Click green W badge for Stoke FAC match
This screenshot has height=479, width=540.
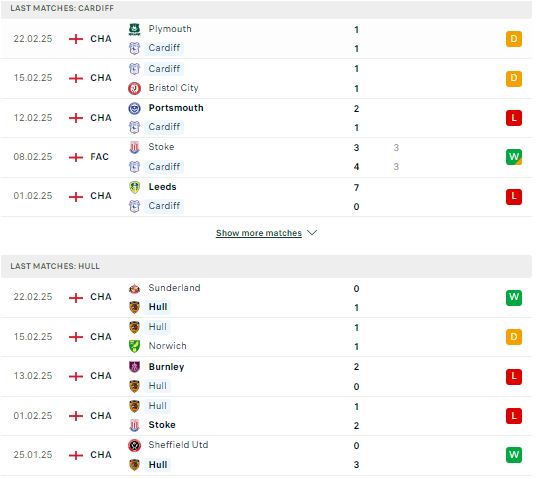pyautogui.click(x=514, y=157)
